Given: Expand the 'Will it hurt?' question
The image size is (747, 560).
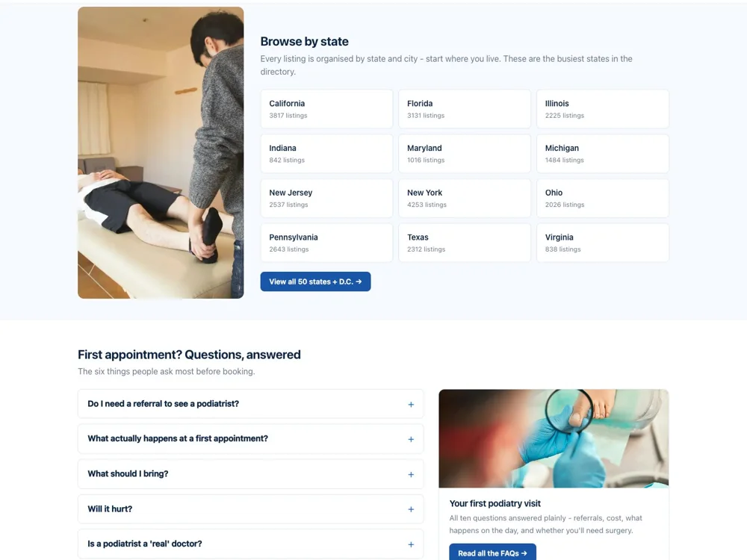Looking at the screenshot, I should coord(250,509).
